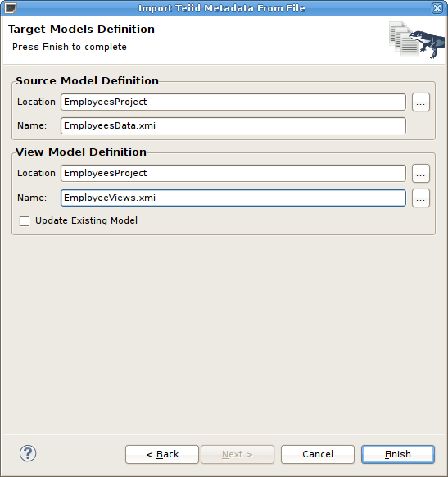Focus the Source Model Location field
Viewport: 448px width, 477px height.
[x=233, y=102]
